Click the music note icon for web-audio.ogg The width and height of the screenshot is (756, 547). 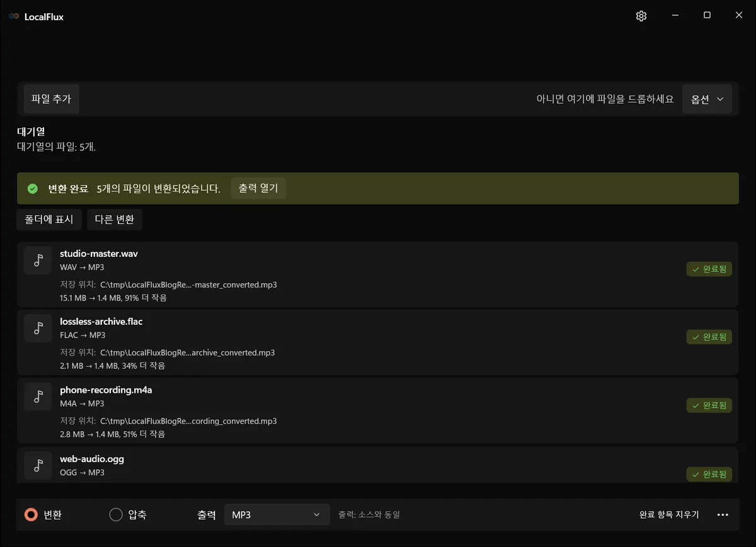[x=38, y=465]
